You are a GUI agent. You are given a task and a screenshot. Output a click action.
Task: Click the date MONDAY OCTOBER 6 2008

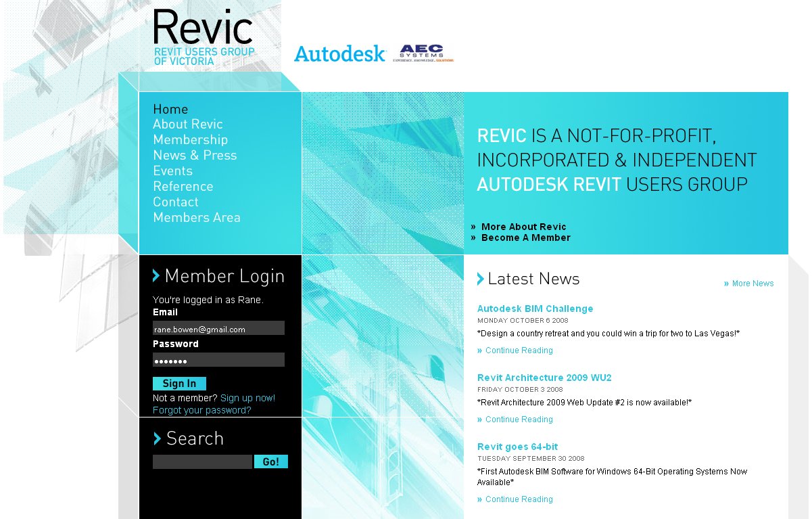coord(523,321)
